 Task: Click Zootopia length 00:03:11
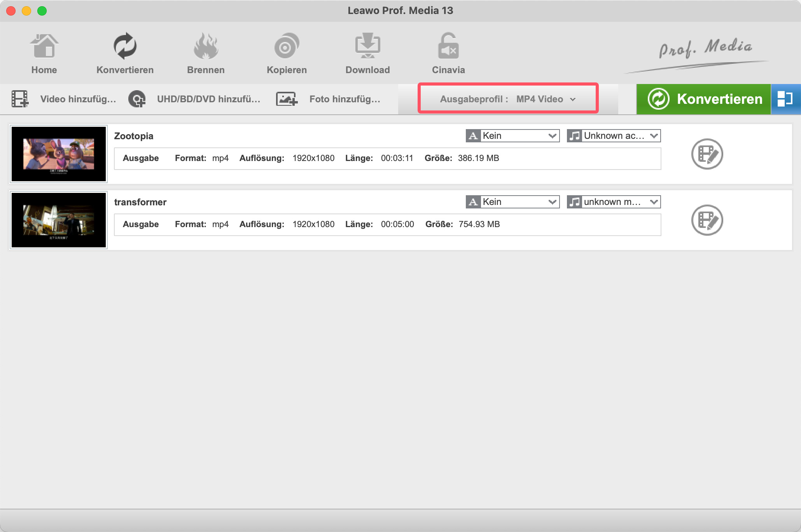click(397, 158)
